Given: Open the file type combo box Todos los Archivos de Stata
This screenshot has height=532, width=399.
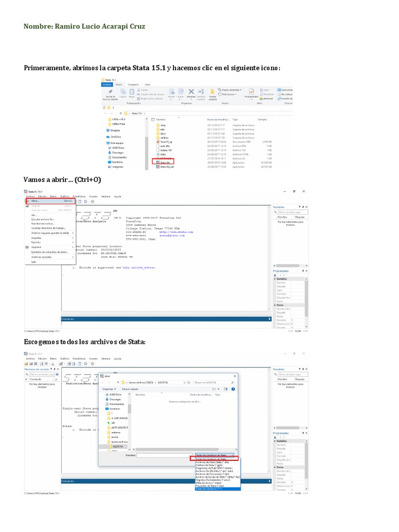Looking at the screenshot, I should pos(215,455).
